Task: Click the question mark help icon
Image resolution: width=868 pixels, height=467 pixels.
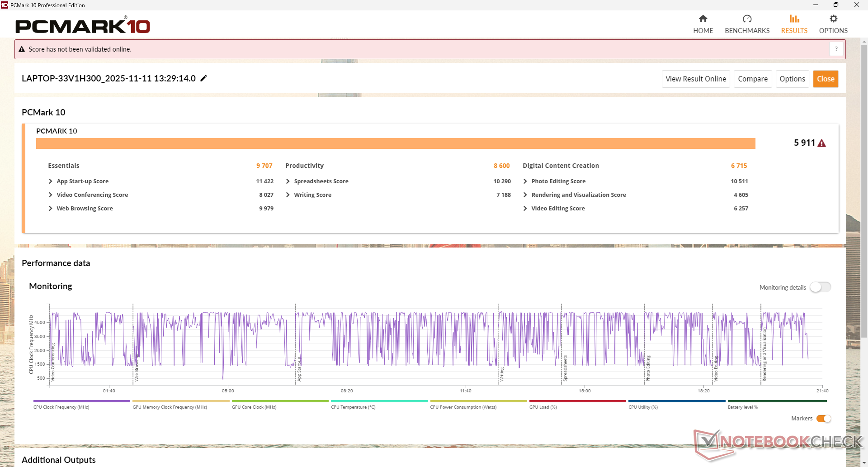Action: (836, 49)
